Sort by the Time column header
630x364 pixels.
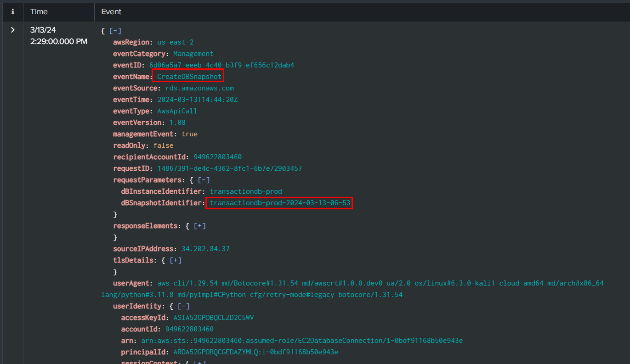click(x=39, y=12)
